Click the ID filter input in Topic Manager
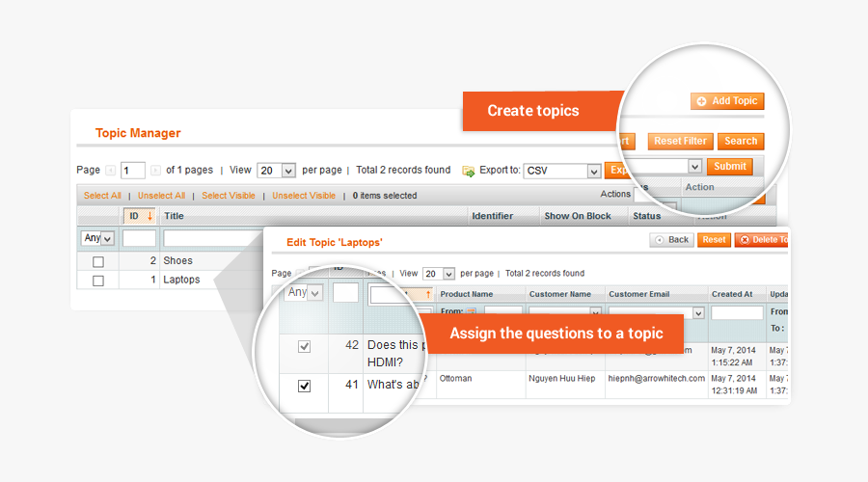The image size is (868, 482). [139, 238]
